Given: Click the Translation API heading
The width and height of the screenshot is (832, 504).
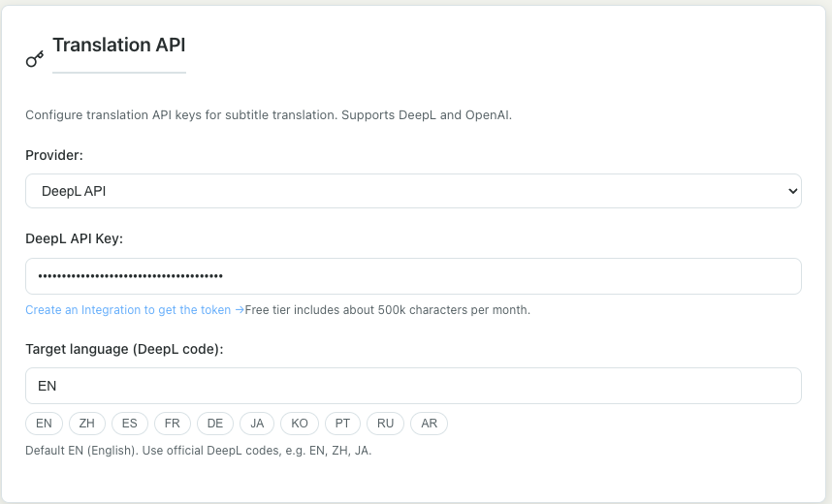Looking at the screenshot, I should pos(118,45).
